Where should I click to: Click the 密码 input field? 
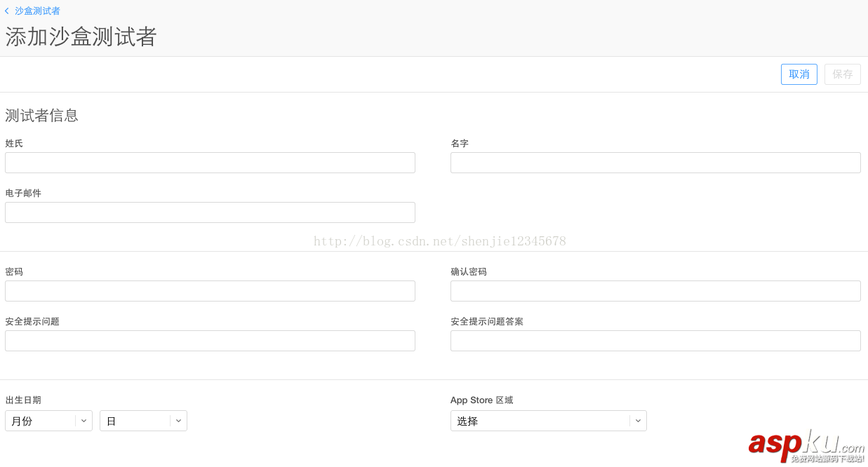point(209,290)
